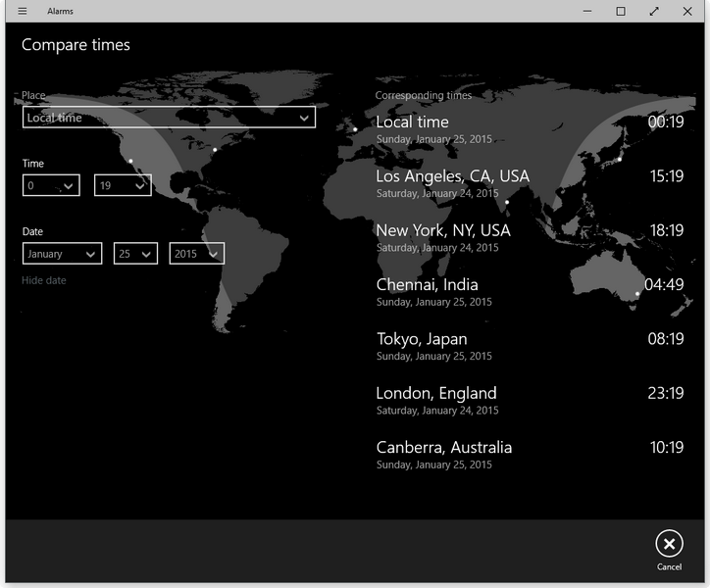Image resolution: width=710 pixels, height=588 pixels.
Task: Open the Place dropdown showing Local time
Action: (x=169, y=118)
